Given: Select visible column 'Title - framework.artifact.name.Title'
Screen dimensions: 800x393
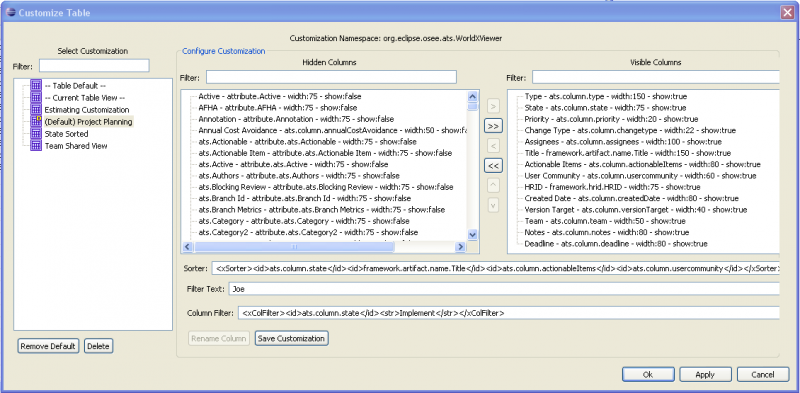Looking at the screenshot, I should point(628,153).
